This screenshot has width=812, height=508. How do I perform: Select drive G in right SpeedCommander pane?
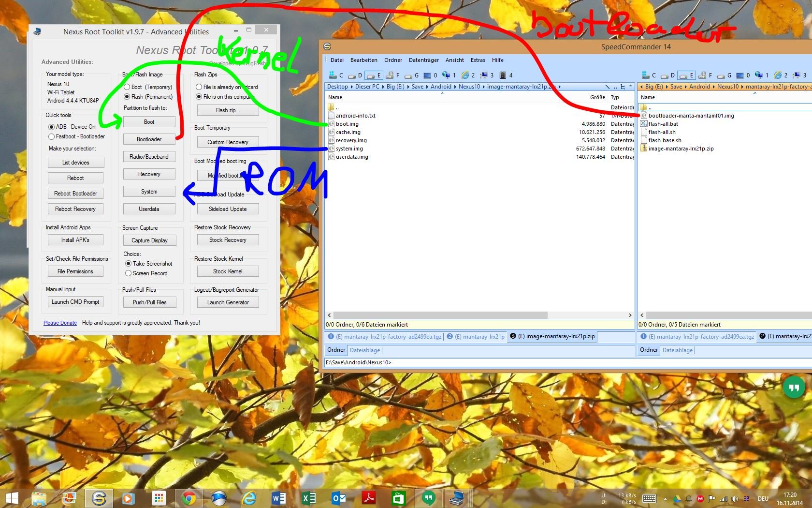coord(724,75)
